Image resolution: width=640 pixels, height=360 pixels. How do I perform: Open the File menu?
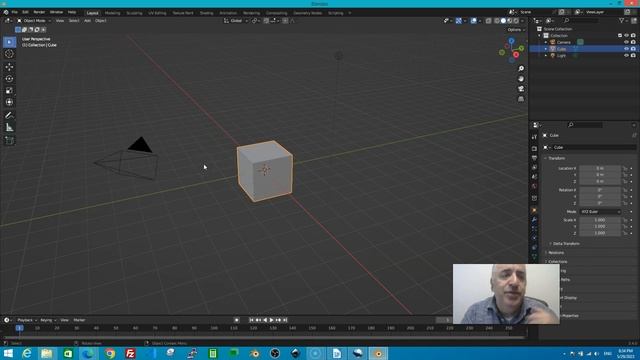coord(15,12)
